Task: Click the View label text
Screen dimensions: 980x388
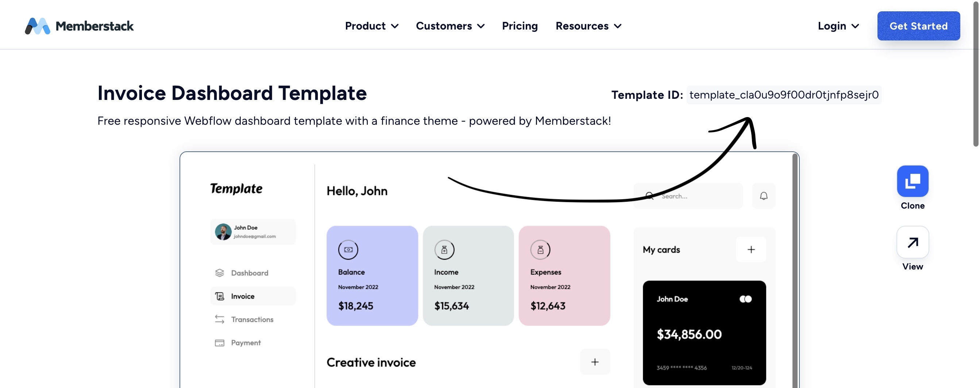Action: point(912,266)
